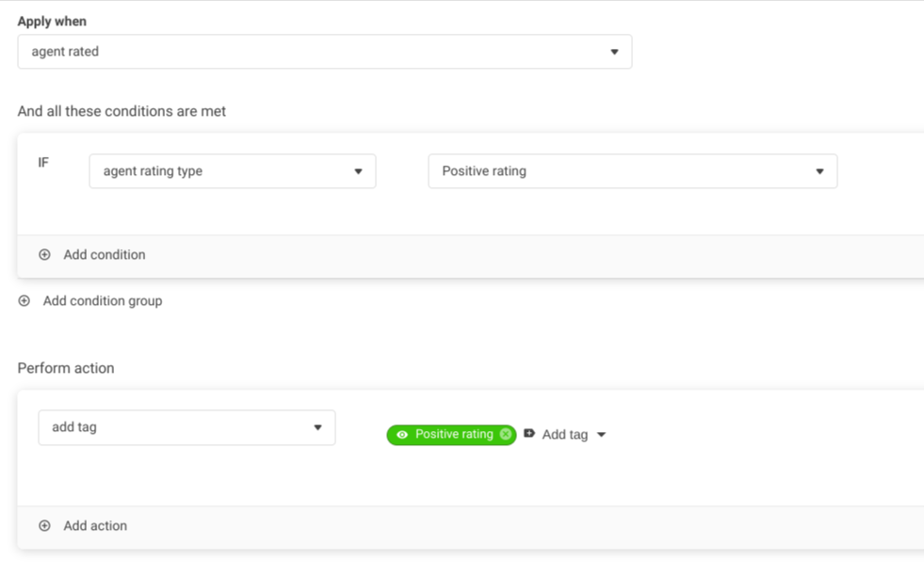The height and width of the screenshot is (577, 924).
Task: Click the plus icon beside Add condition
Action: pos(44,255)
